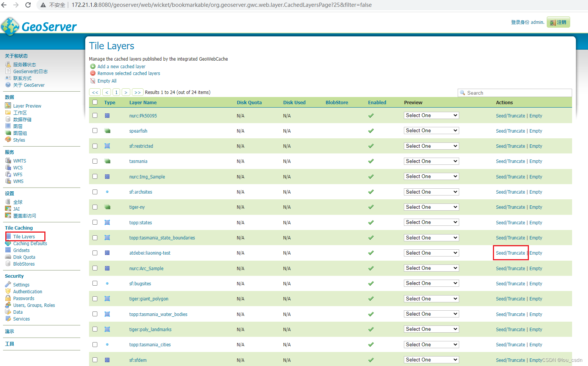Open Preview dropdown for nurc:Arc_Sample
Viewport: 588px width, 366px height.
pyautogui.click(x=431, y=268)
